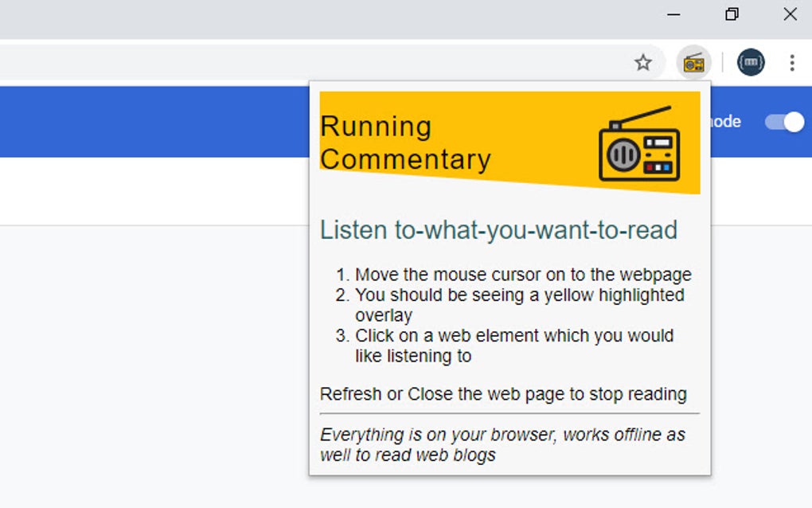Minimize the browser window
The height and width of the screenshot is (508, 812).
coord(673,14)
